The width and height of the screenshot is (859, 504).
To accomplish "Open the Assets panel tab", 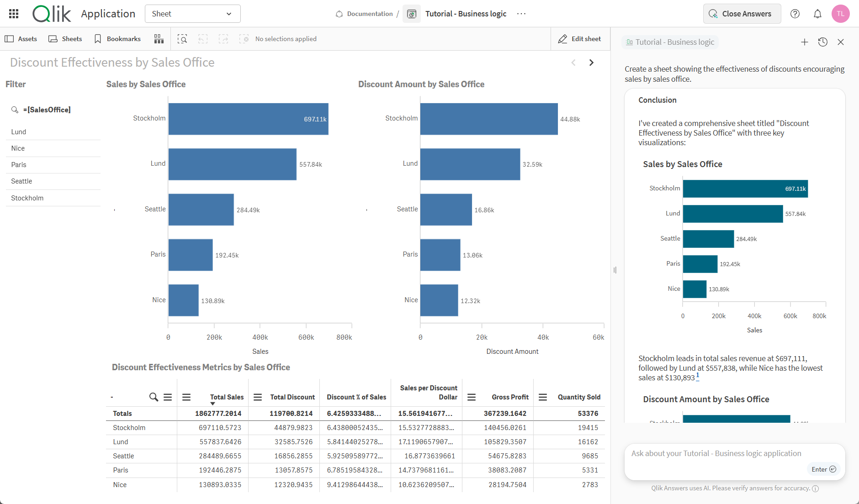I will 21,39.
